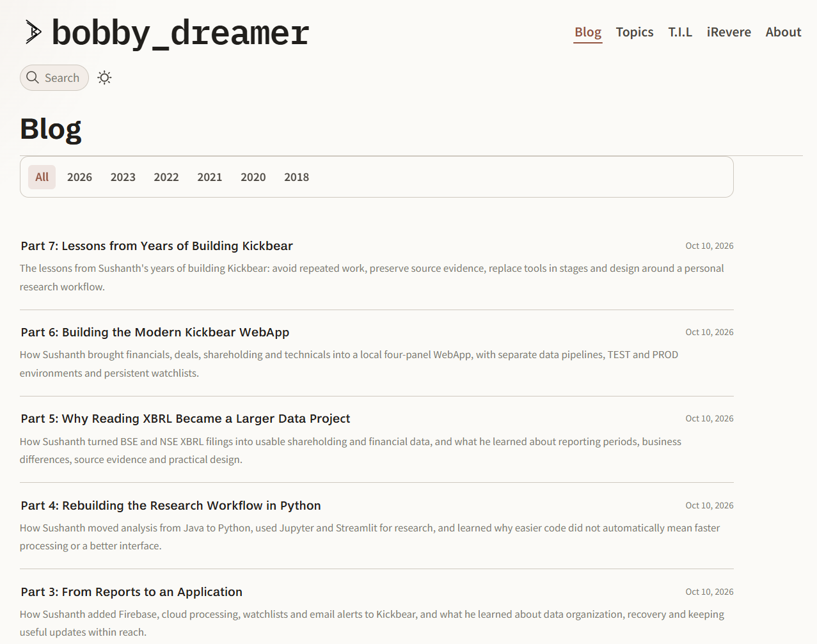This screenshot has height=644, width=817.
Task: Open Part 5: Why Reading XBRL post
Action: (186, 419)
